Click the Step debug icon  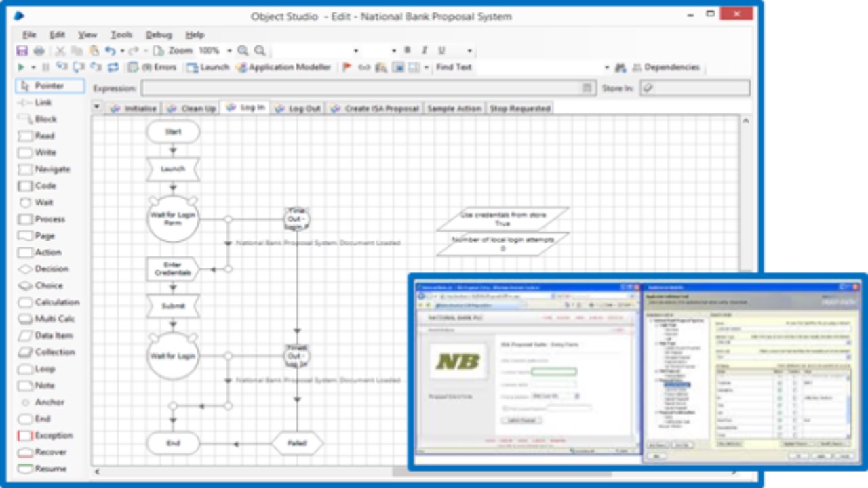[x=62, y=67]
